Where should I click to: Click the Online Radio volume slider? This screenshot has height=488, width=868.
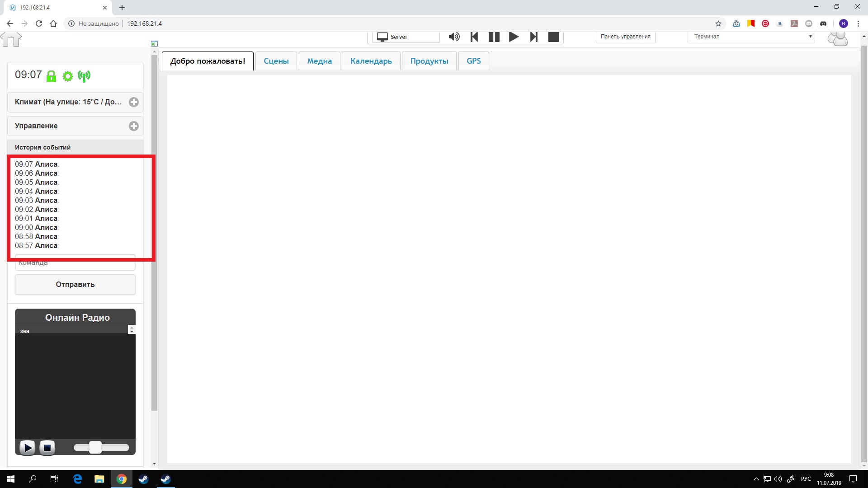pyautogui.click(x=95, y=447)
